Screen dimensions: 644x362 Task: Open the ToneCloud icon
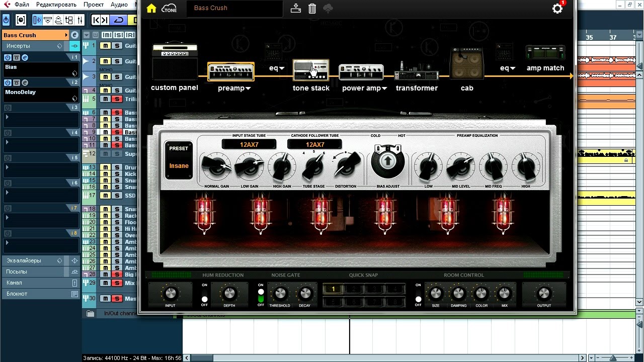(169, 8)
